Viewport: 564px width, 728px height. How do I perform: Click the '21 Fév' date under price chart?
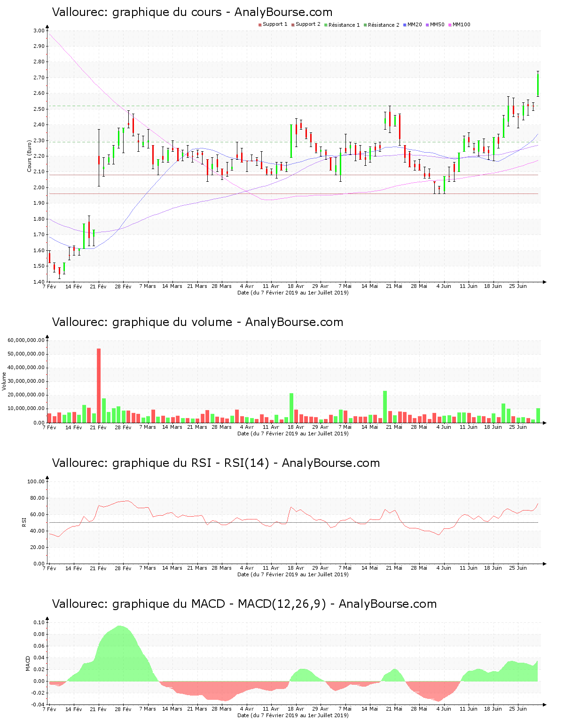pyautogui.click(x=98, y=286)
